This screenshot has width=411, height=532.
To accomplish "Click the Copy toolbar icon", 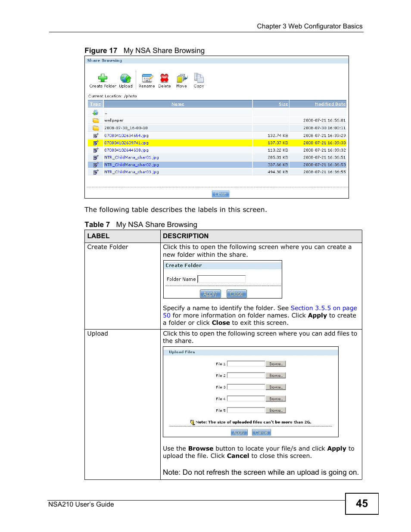I will 199,78.
